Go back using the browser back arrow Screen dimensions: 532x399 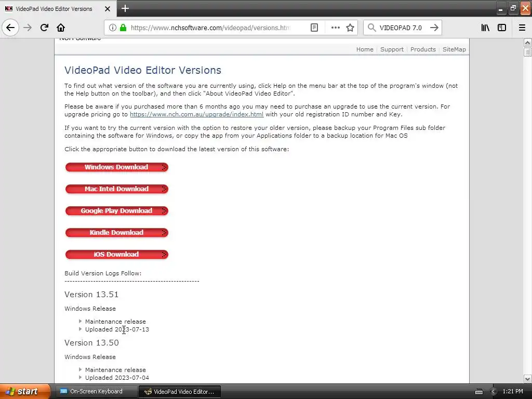[10, 28]
